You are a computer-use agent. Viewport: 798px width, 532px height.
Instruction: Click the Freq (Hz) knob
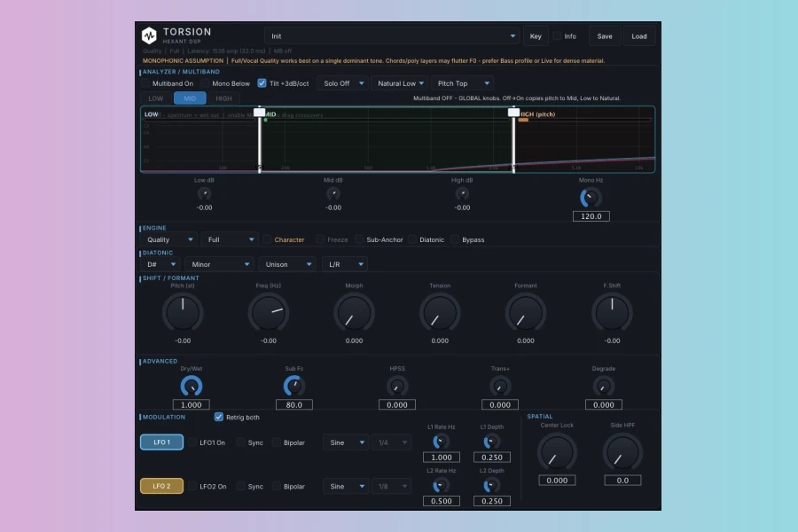point(269,313)
